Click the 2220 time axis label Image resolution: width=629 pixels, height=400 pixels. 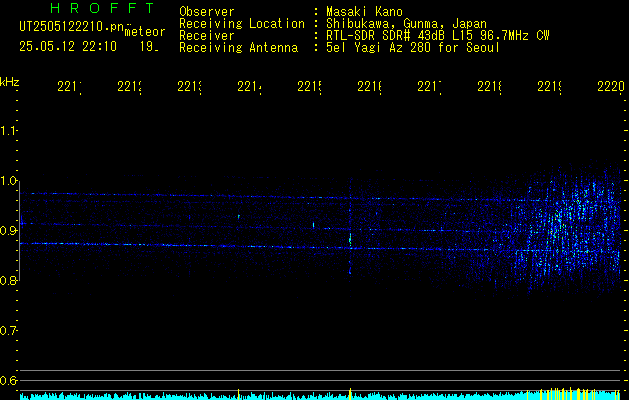tap(611, 86)
